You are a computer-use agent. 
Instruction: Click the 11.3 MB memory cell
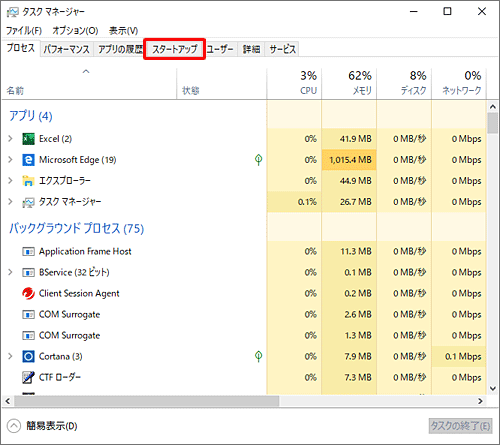point(349,251)
